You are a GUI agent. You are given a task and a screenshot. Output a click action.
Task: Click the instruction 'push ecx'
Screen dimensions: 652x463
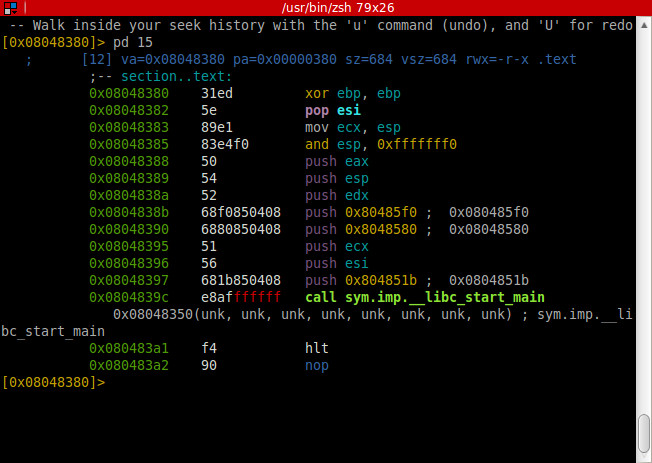(337, 247)
